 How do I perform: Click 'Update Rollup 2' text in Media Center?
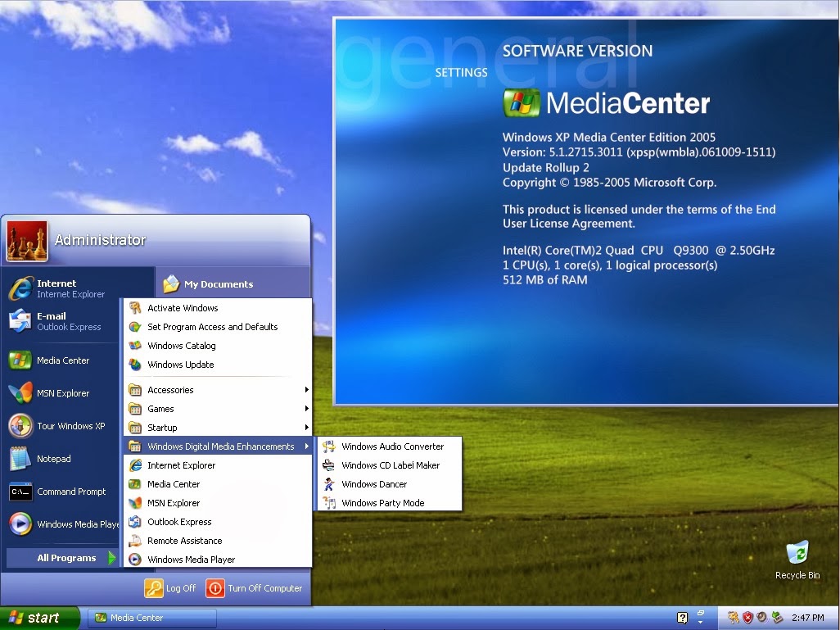(545, 167)
